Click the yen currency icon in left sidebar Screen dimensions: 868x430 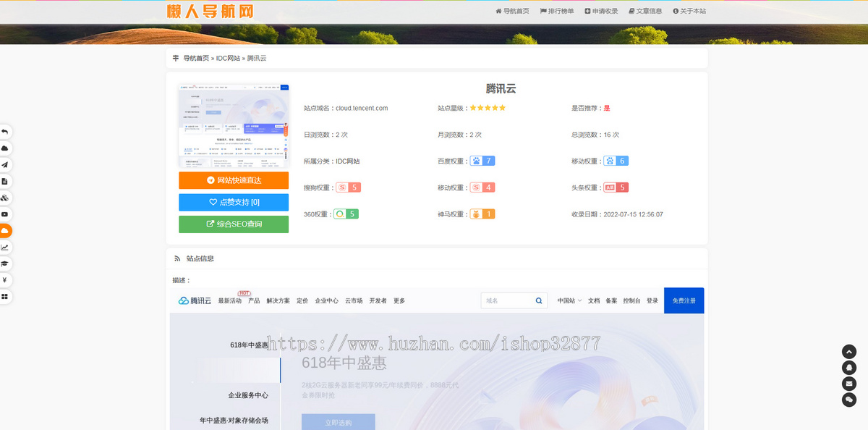click(4, 280)
